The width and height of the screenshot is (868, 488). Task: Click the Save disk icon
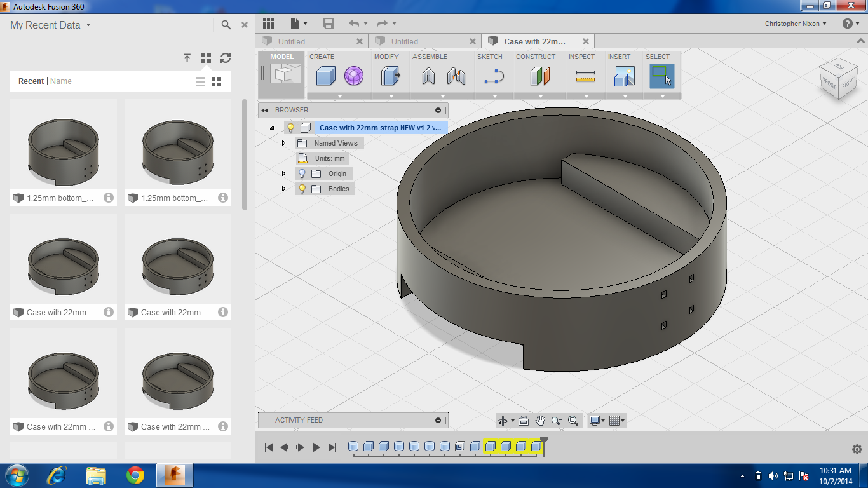[329, 24]
